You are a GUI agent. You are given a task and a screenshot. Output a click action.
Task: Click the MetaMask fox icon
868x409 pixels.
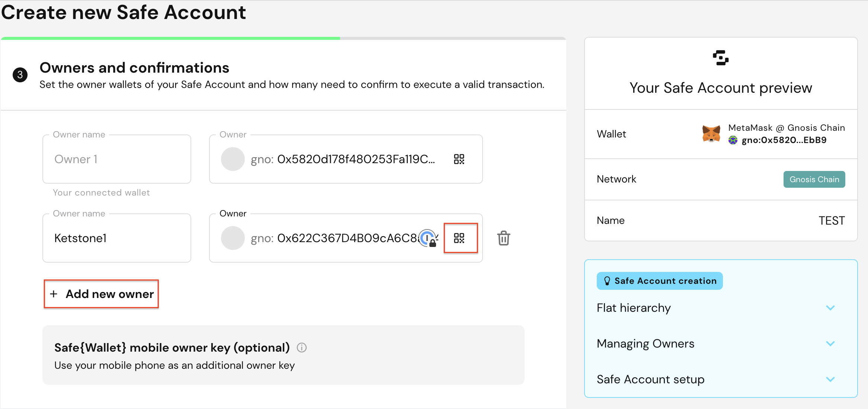[x=711, y=134]
